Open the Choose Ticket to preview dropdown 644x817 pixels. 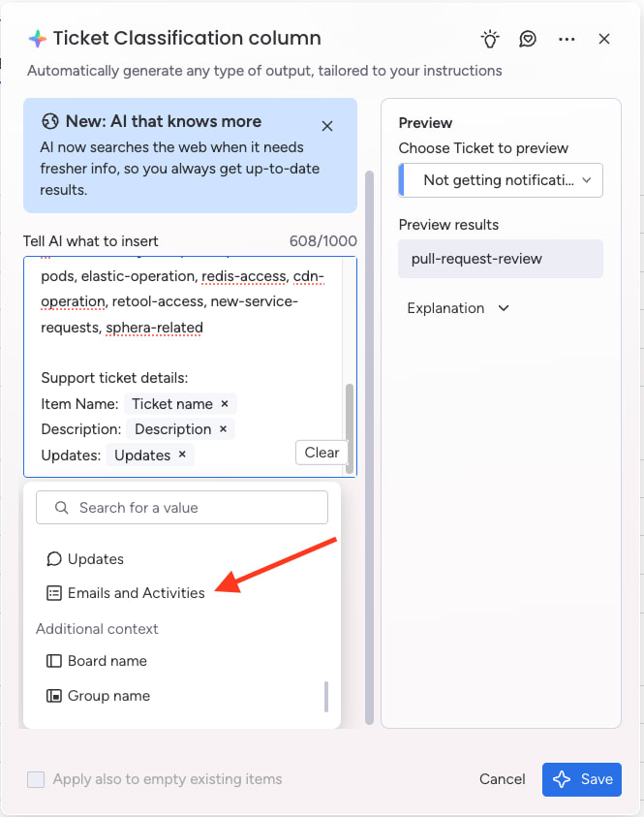(501, 180)
